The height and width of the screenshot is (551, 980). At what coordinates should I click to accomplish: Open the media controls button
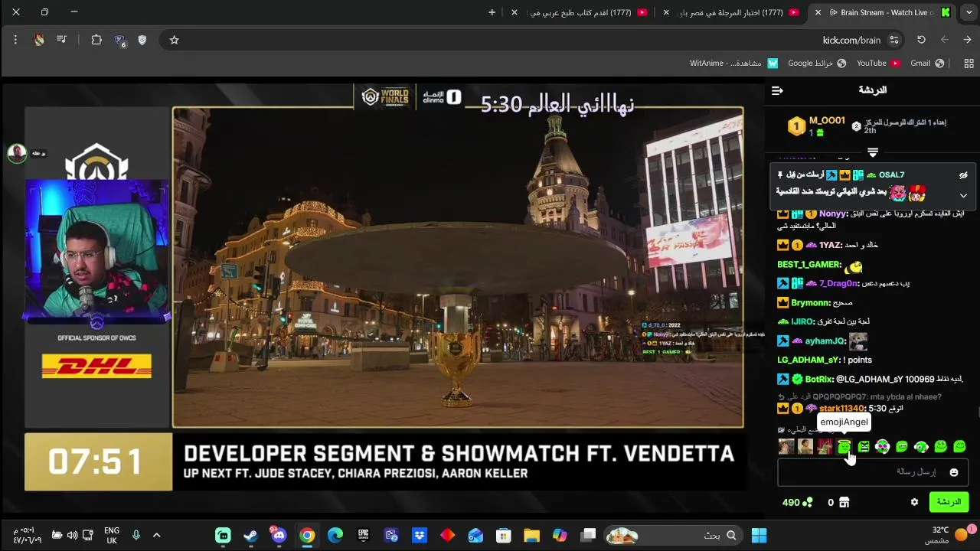click(x=61, y=40)
